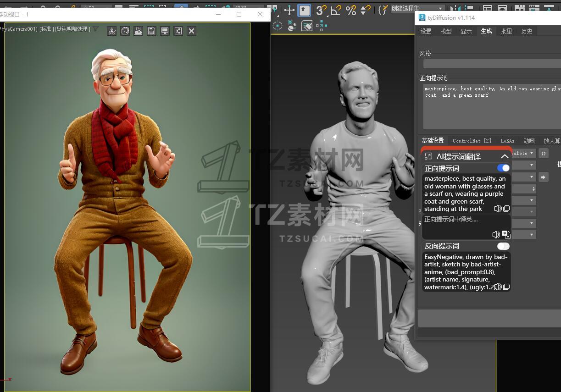Collapse the AI提示词翻译 panel with chevron
This screenshot has width=561, height=392.
tap(505, 156)
